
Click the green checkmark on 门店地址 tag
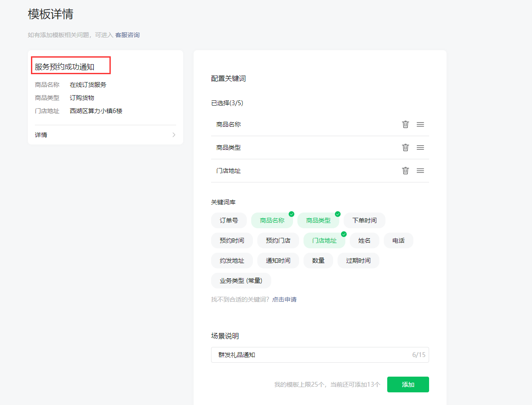click(343, 234)
